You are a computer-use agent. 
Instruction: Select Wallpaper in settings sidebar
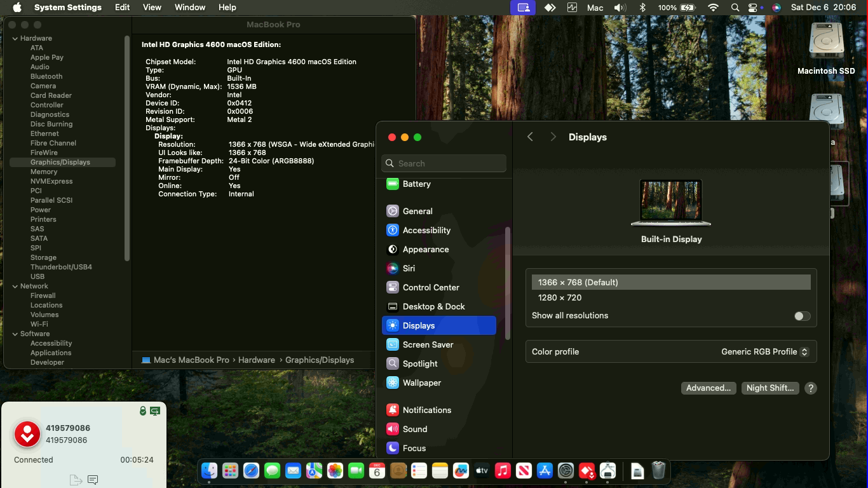point(421,383)
